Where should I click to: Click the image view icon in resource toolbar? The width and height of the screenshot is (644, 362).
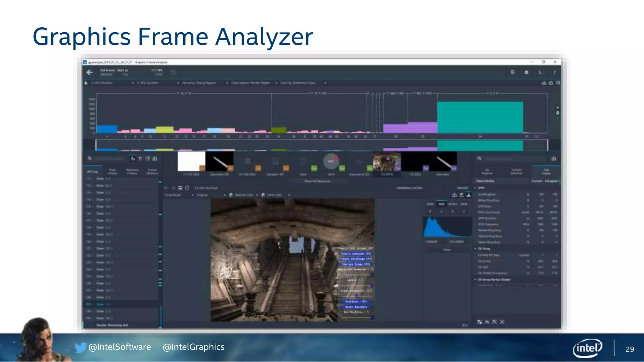tap(180, 188)
